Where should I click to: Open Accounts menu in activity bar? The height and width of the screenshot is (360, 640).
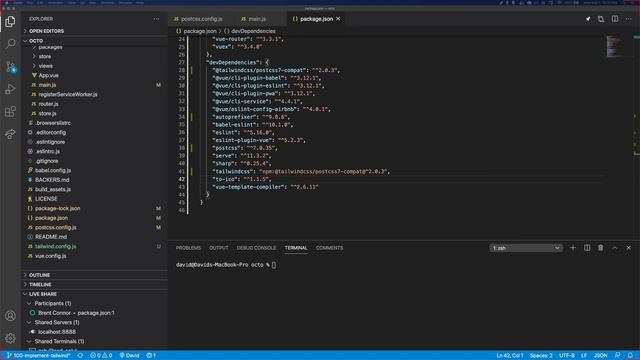tap(10, 316)
